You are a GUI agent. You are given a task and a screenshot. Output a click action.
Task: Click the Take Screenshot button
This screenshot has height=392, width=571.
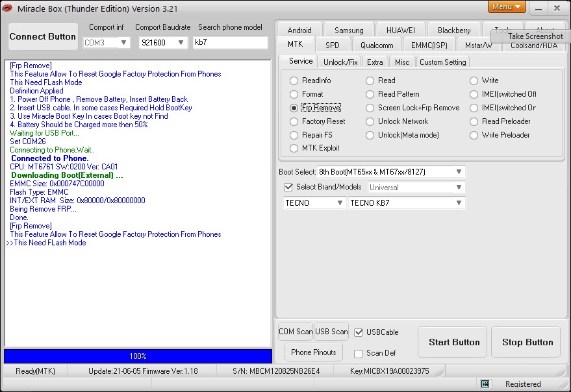532,36
